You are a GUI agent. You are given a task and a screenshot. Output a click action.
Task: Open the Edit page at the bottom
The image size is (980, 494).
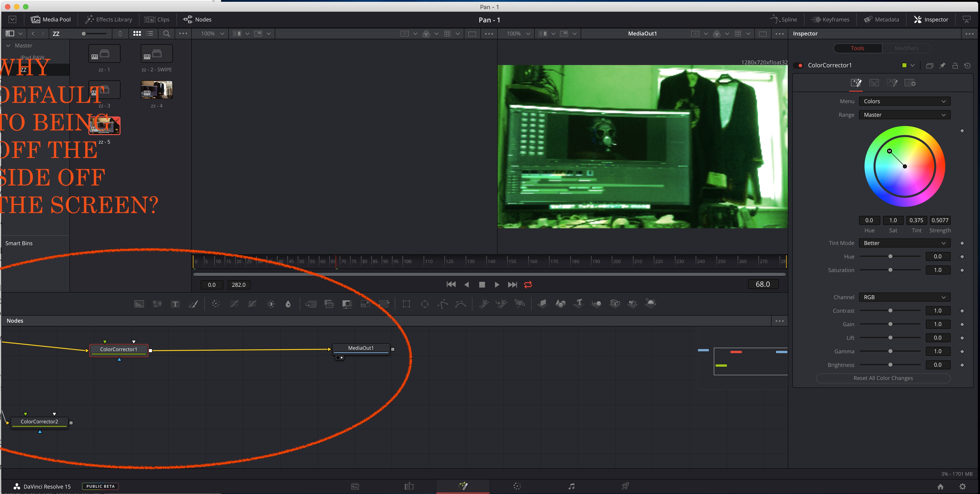[x=409, y=486]
